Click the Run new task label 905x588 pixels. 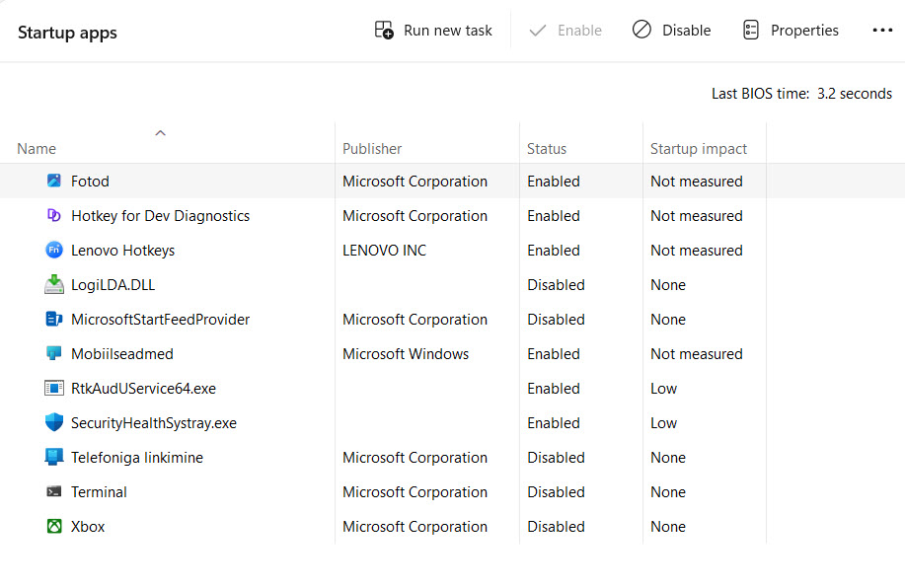click(448, 31)
